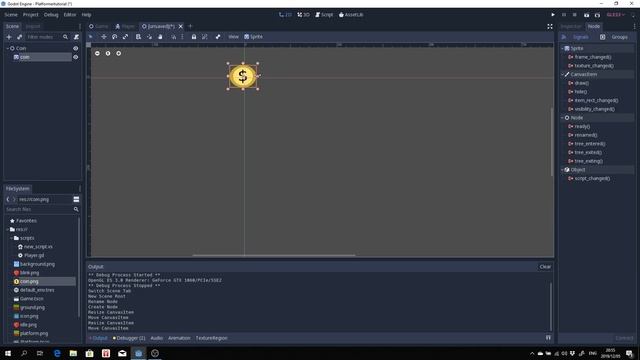The width and height of the screenshot is (640, 360).
Task: Play a custom scene
Action: coord(597,15)
